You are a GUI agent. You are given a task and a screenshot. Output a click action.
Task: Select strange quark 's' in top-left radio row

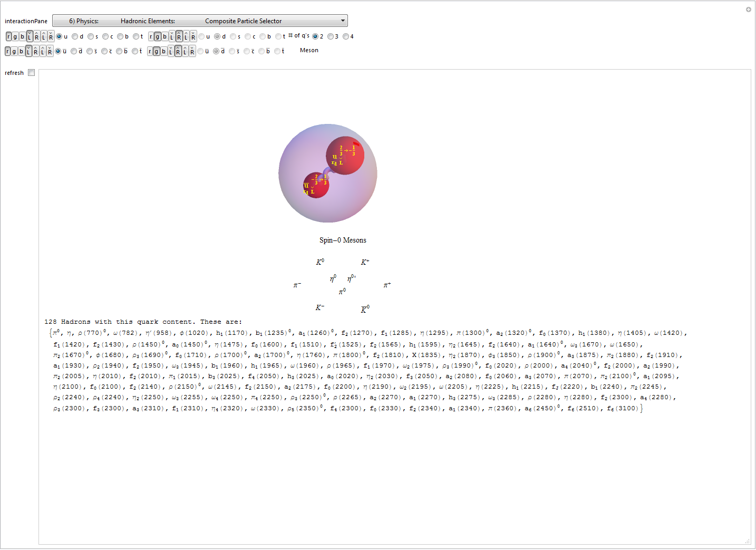point(90,36)
